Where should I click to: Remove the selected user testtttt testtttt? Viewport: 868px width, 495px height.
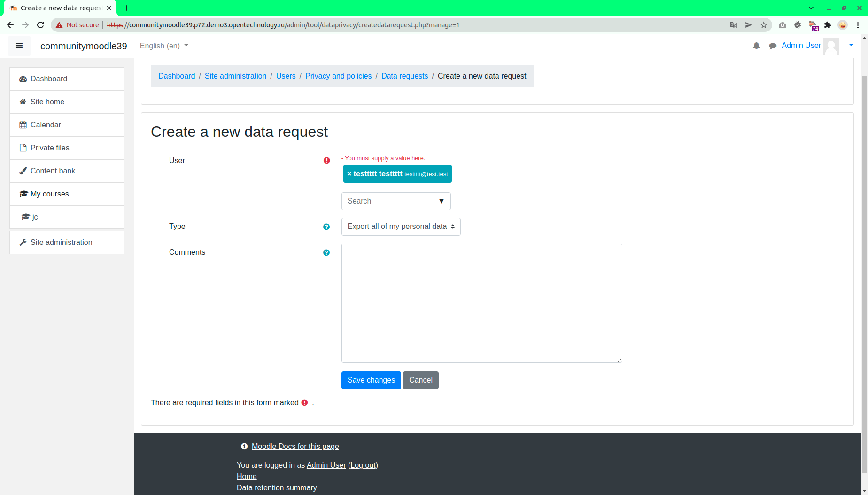tap(349, 174)
